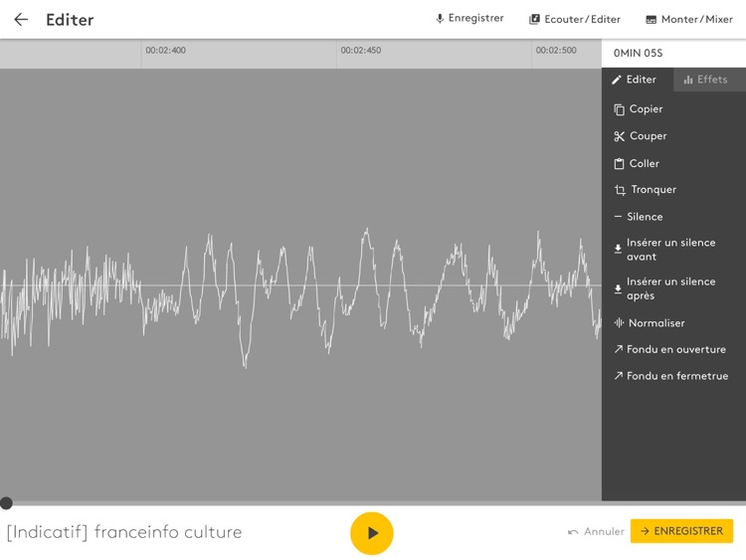Click the 00:02:400 timeline marker
The height and width of the screenshot is (560, 746).
(x=165, y=51)
